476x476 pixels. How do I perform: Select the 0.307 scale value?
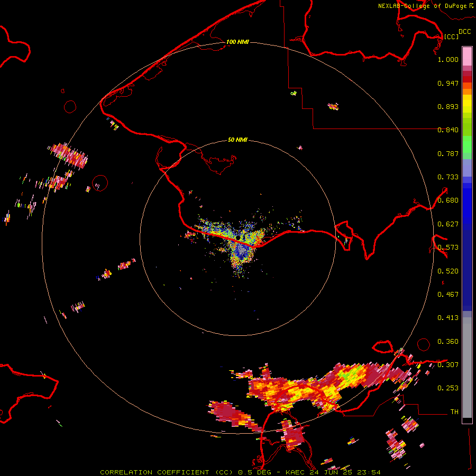pyautogui.click(x=448, y=364)
